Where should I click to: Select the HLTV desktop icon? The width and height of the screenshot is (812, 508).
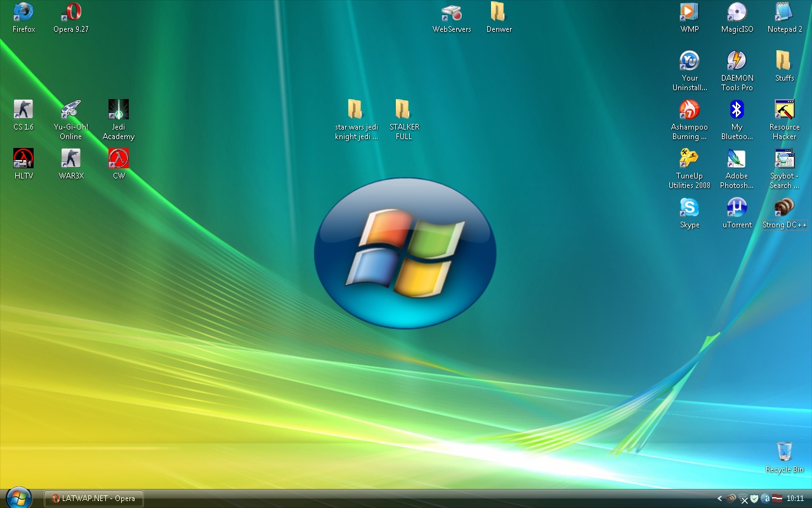pyautogui.click(x=23, y=164)
